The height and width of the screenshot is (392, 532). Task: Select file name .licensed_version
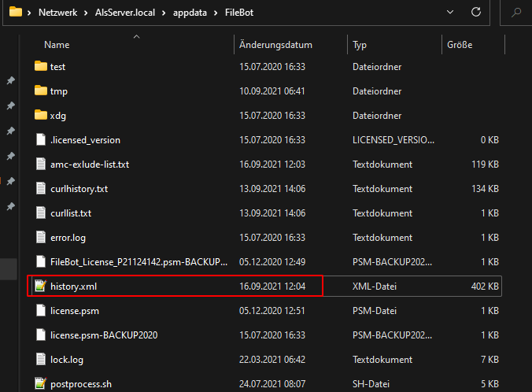(x=85, y=140)
